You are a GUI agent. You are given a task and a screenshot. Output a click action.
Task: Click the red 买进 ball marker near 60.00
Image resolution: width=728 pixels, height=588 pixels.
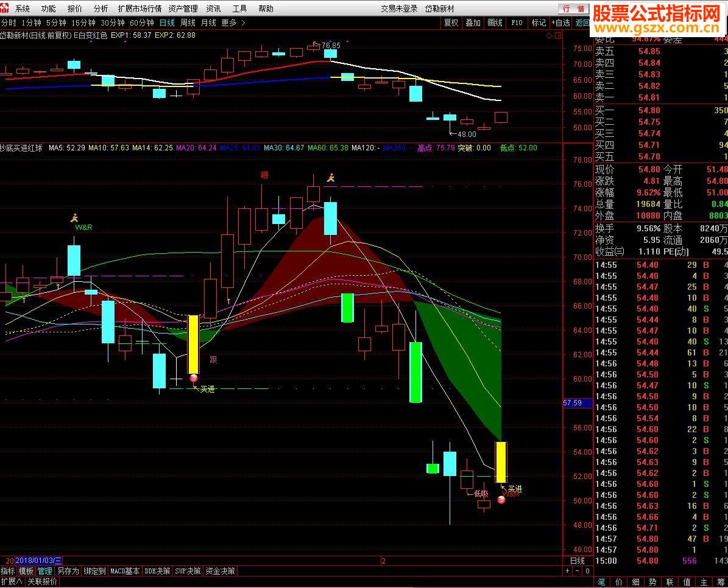point(194,378)
